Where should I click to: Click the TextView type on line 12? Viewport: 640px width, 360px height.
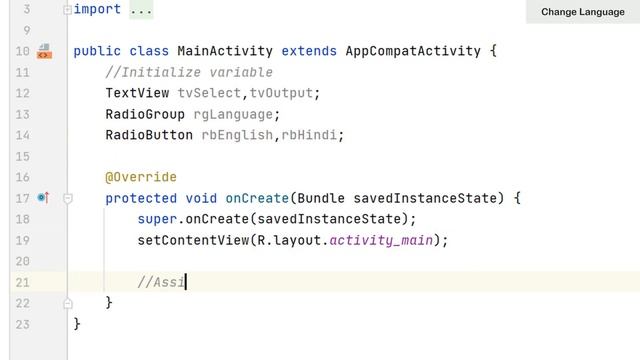point(137,93)
